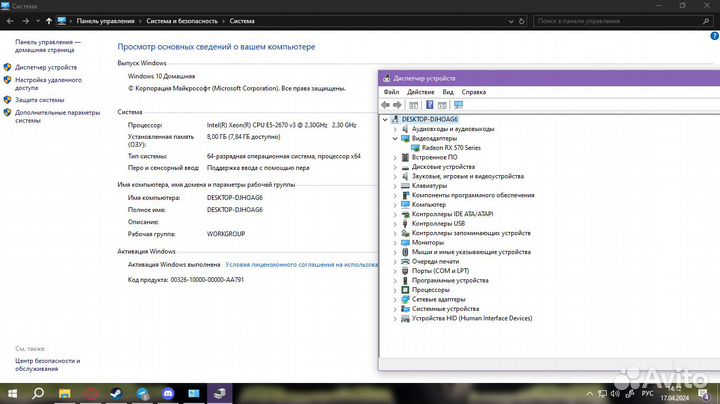This screenshot has width=720, height=404.
Task: Open the Windows Start menu
Action: click(12, 393)
